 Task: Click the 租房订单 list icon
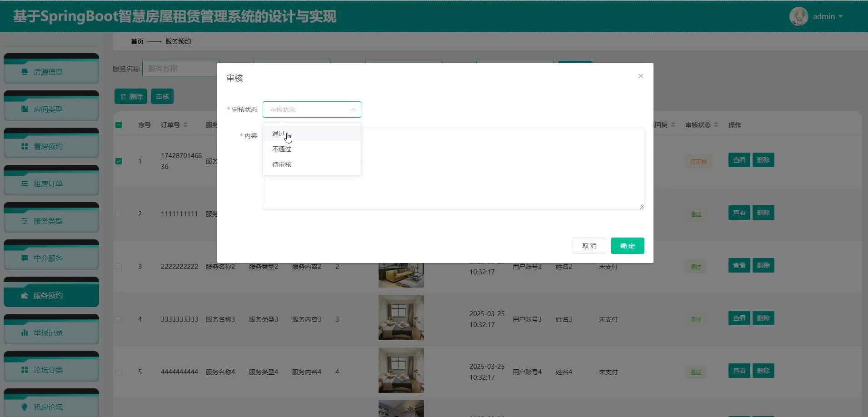click(25, 184)
